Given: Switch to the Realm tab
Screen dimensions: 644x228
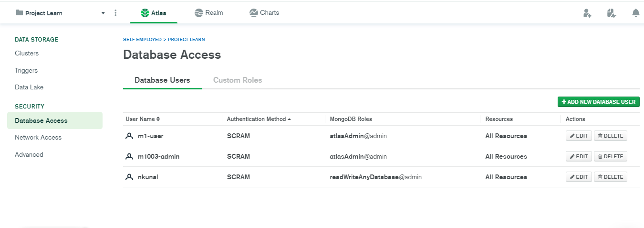Looking at the screenshot, I should coord(209,13).
